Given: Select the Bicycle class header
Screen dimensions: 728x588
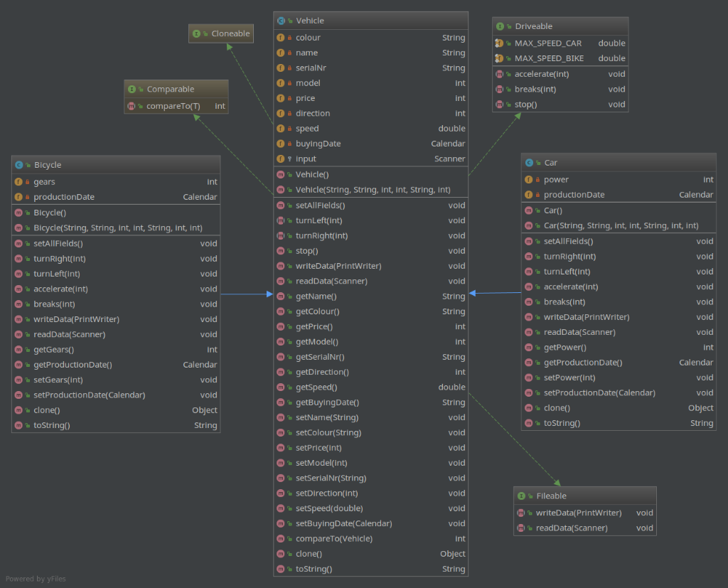Looking at the screenshot, I should tap(116, 165).
